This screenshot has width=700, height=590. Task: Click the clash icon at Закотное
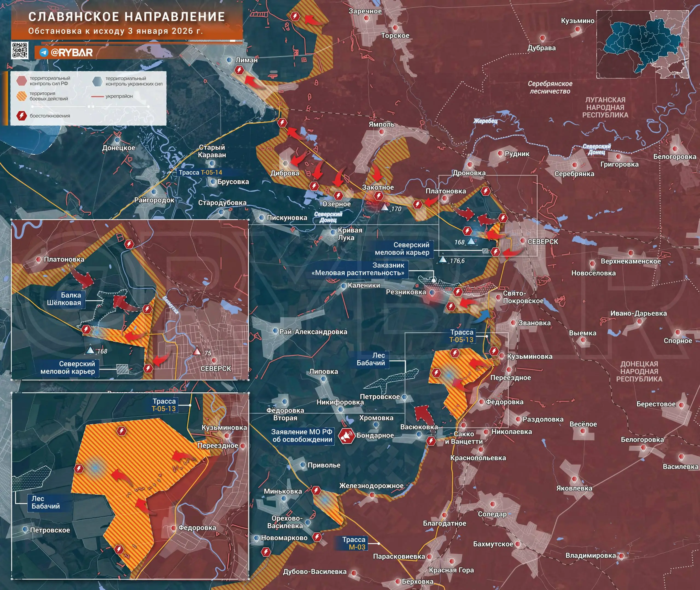378,195
